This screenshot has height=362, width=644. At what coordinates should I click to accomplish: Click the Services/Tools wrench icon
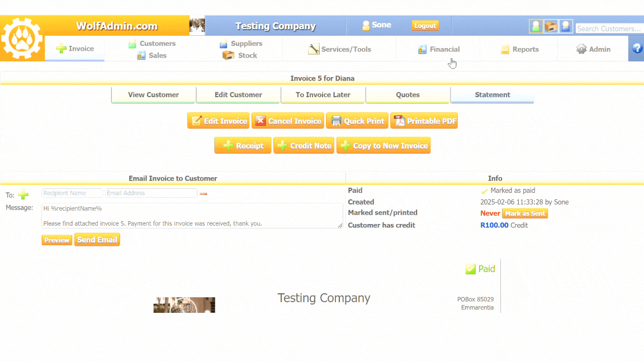(x=314, y=49)
